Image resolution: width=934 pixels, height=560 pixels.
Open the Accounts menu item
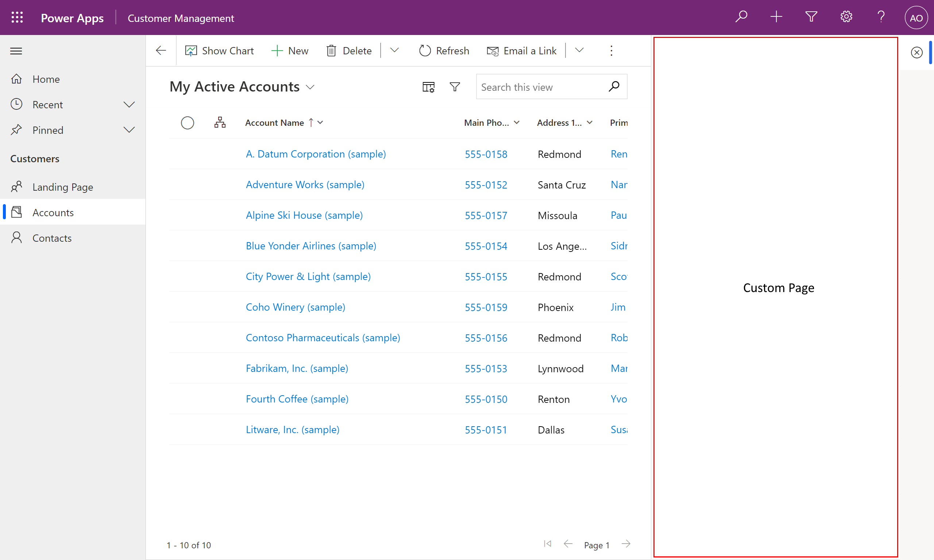[x=53, y=212]
